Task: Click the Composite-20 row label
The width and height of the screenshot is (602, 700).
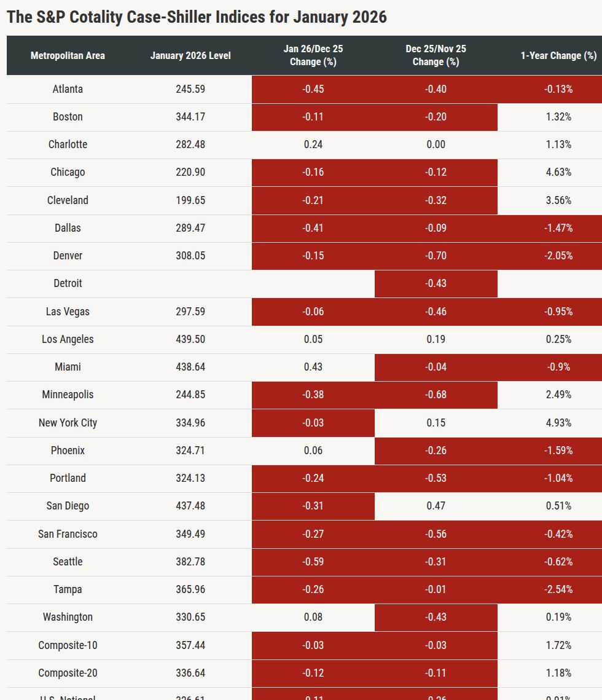Action: point(68,673)
